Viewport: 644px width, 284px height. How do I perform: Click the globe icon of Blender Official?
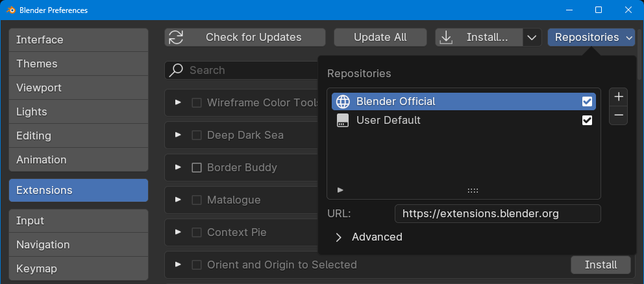(x=343, y=101)
